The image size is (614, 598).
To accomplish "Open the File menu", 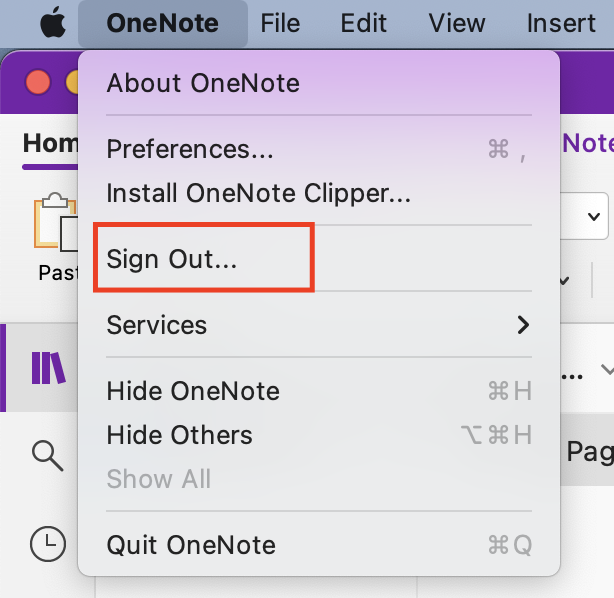I will coord(280,22).
